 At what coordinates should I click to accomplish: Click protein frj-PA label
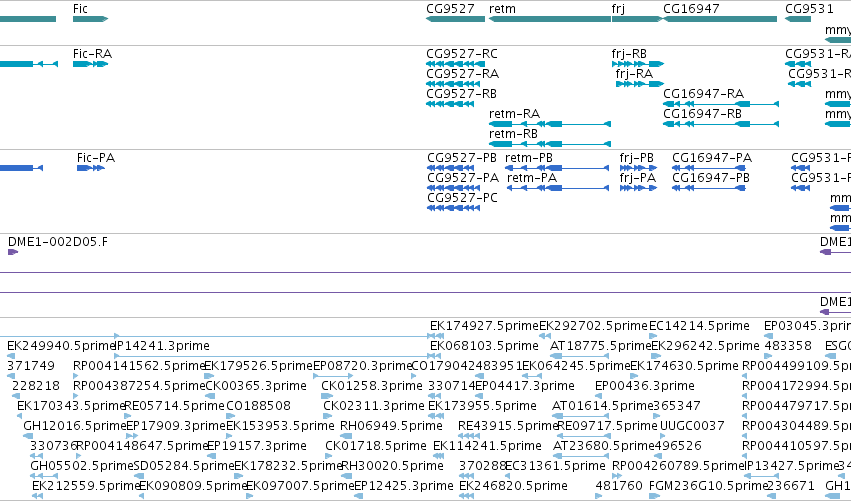pos(638,178)
